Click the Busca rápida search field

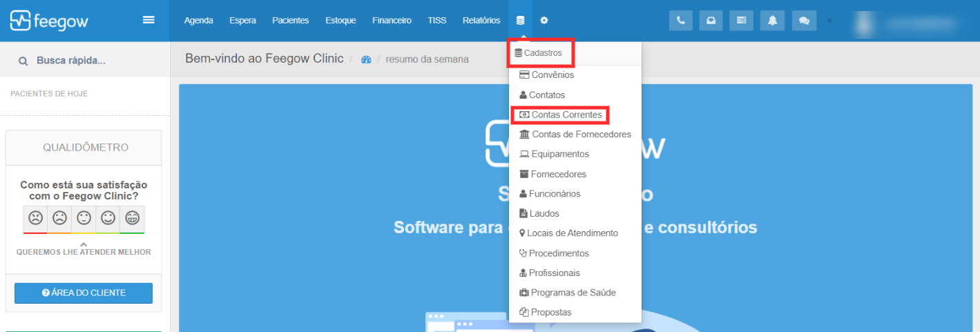pos(84,61)
